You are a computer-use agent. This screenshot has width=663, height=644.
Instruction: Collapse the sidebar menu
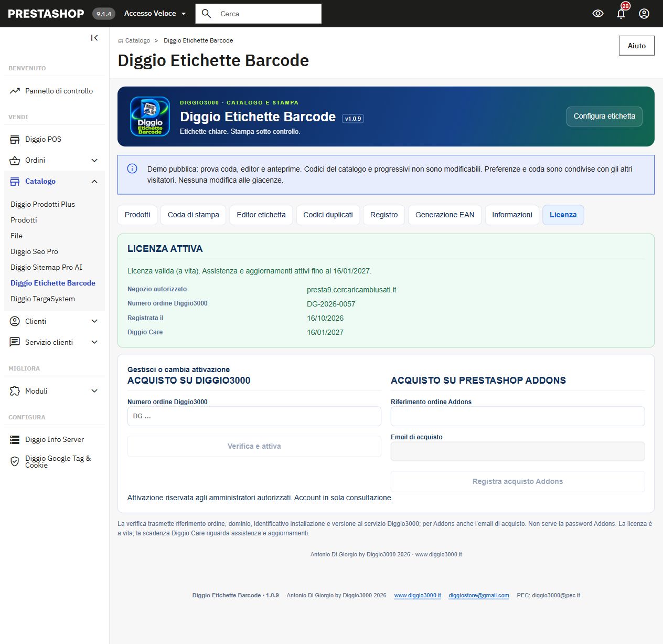[94, 38]
